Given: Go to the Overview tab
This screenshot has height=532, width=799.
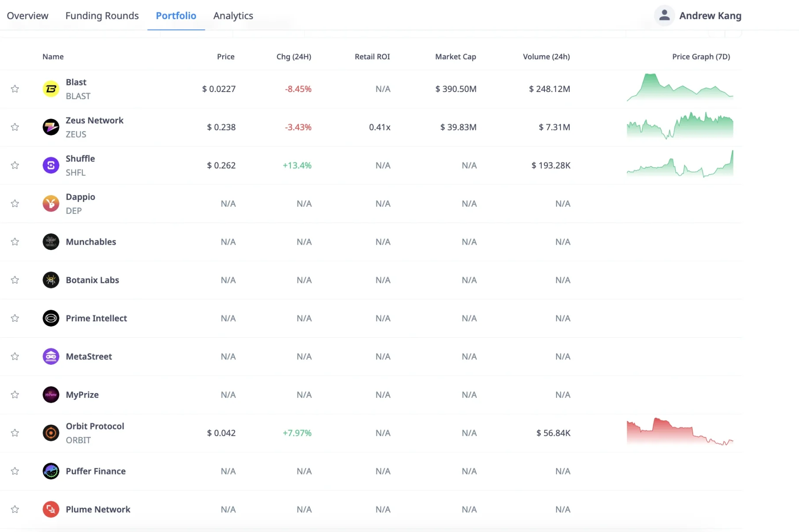Looking at the screenshot, I should [27, 15].
